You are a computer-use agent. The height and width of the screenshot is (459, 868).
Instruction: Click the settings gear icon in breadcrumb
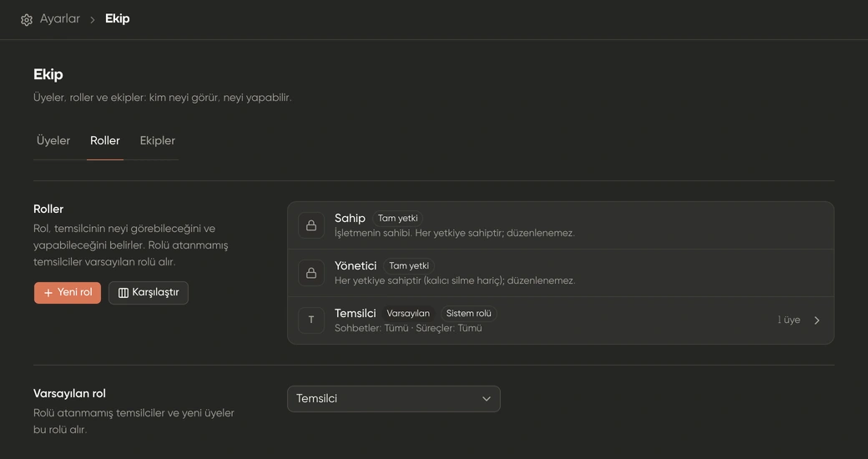[26, 20]
